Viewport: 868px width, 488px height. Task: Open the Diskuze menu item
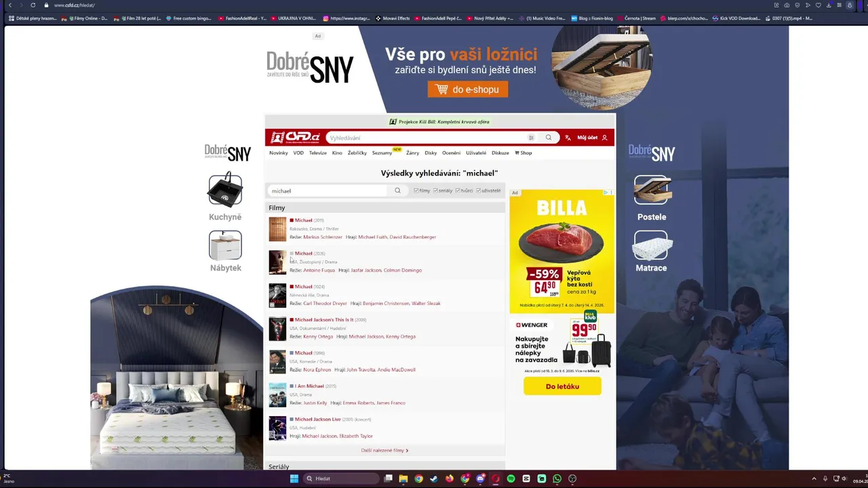500,152
